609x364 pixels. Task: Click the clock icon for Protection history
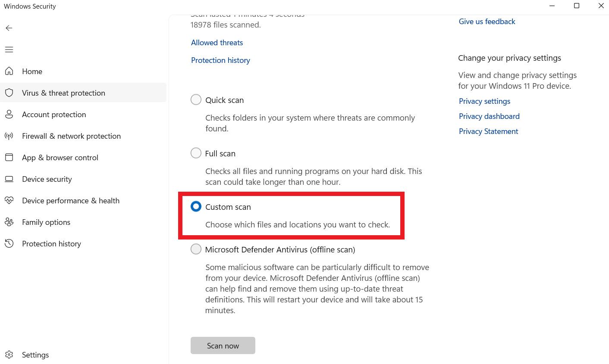(x=9, y=243)
